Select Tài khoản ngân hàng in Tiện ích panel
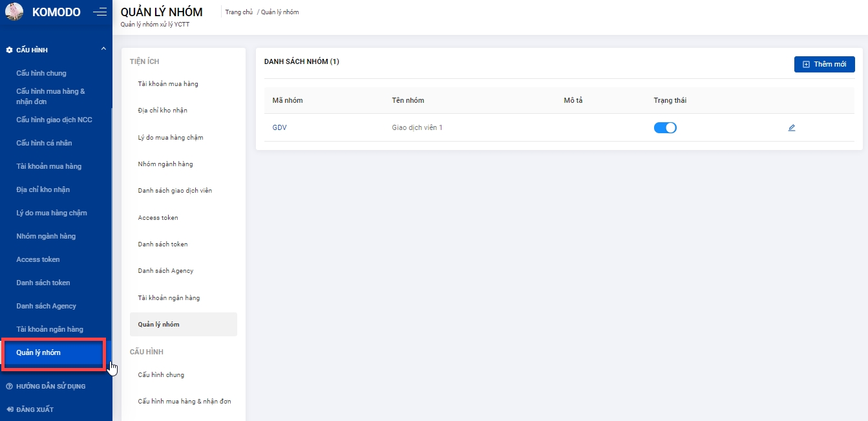 [x=169, y=298]
